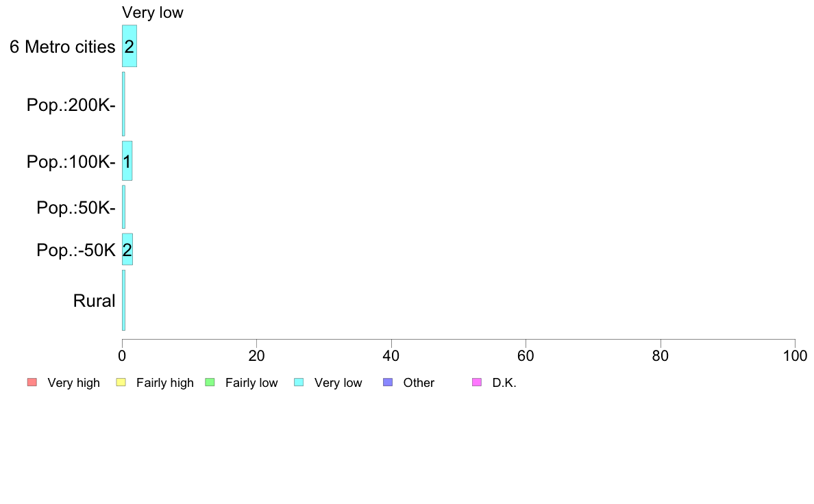
Task: Select the Rural thin bar
Action: [x=123, y=300]
